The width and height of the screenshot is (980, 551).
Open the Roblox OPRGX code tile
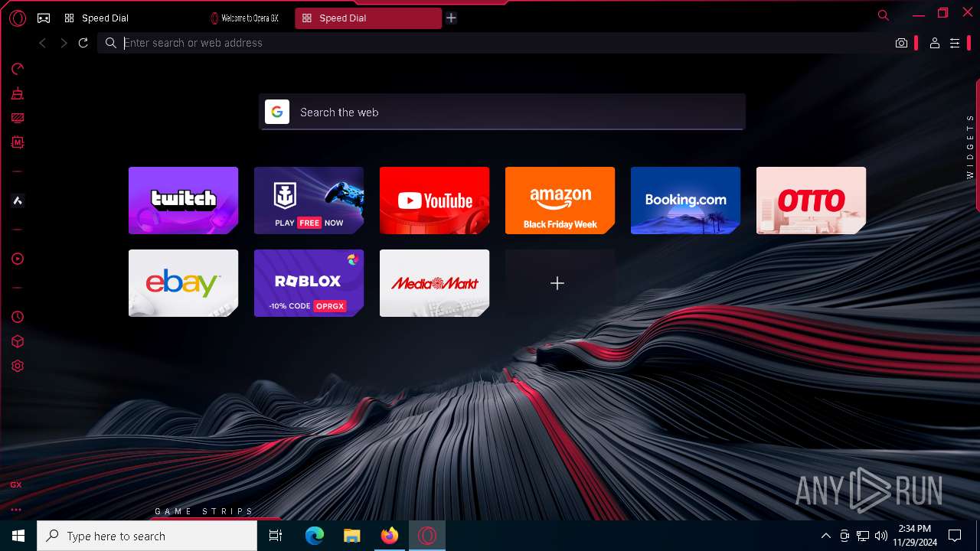point(309,283)
